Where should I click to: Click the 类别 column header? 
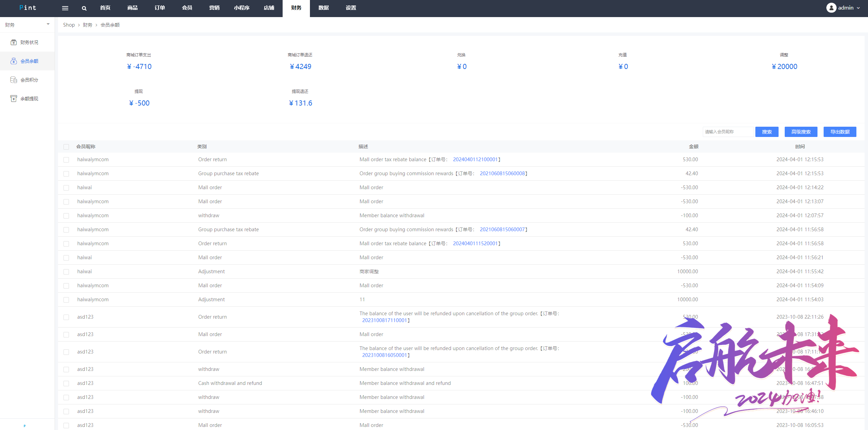pyautogui.click(x=202, y=147)
